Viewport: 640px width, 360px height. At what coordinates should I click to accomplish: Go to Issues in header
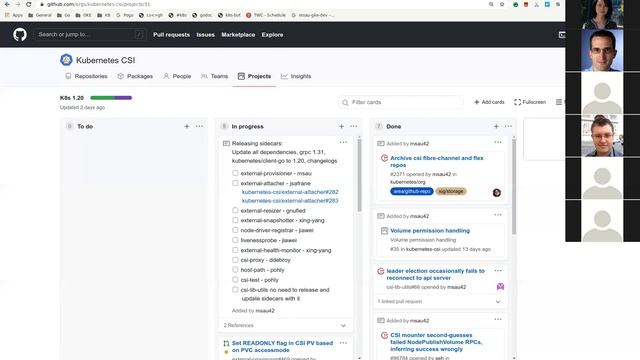click(205, 35)
